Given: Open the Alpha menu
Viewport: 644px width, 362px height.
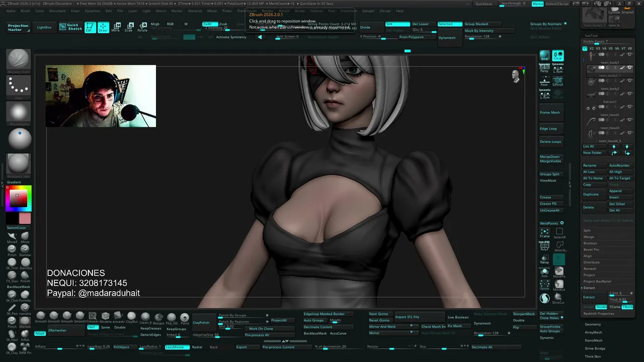Looking at the screenshot, I should point(11,11).
